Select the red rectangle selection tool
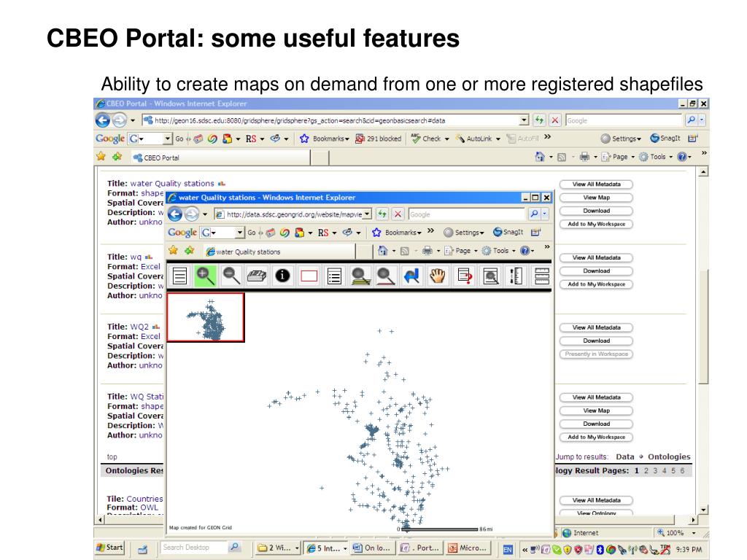Image resolution: width=747 pixels, height=560 pixels. (x=309, y=276)
